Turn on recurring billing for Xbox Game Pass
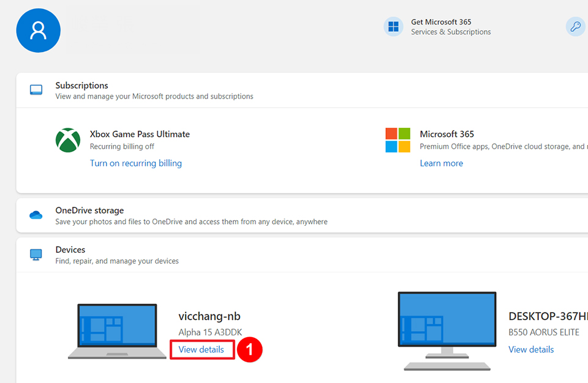 coord(135,163)
